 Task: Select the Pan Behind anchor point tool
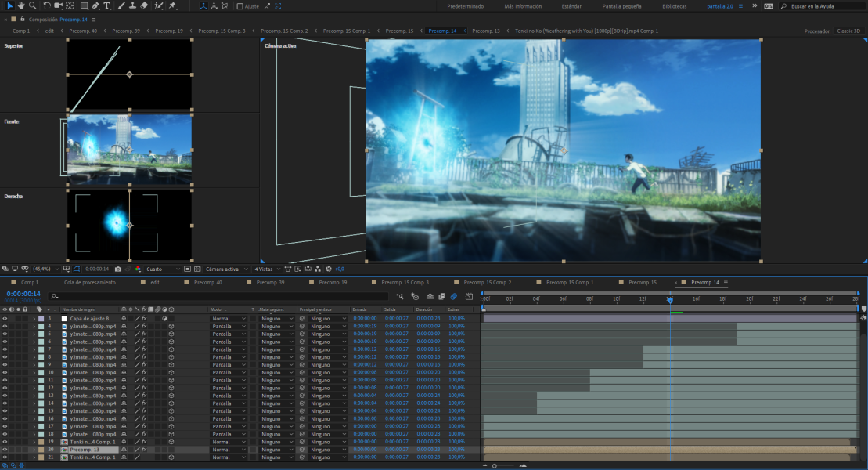70,5
